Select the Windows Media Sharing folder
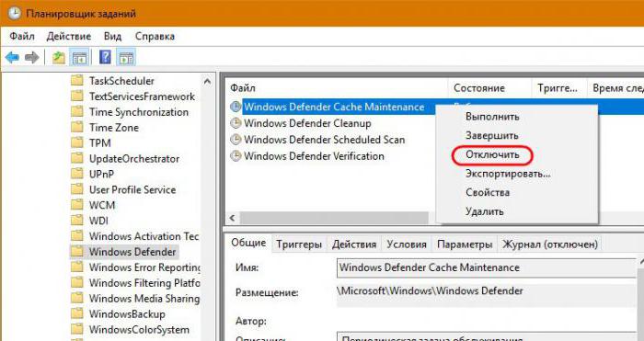 click(x=144, y=299)
